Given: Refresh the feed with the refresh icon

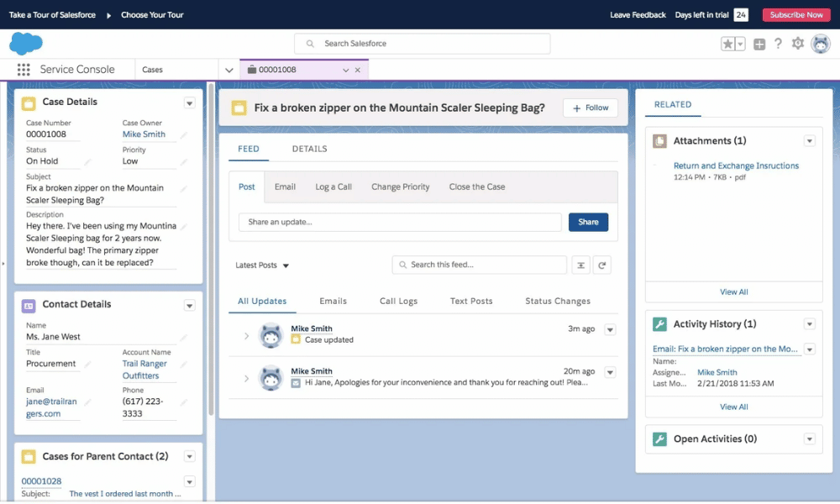Looking at the screenshot, I should pos(602,265).
